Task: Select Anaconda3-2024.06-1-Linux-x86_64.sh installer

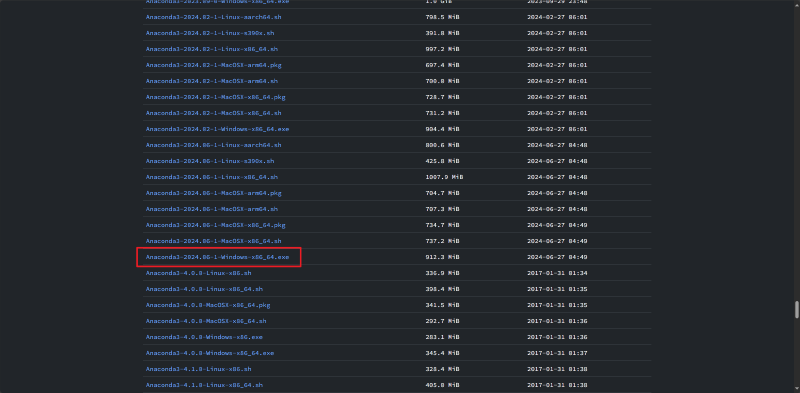Action: (212, 177)
